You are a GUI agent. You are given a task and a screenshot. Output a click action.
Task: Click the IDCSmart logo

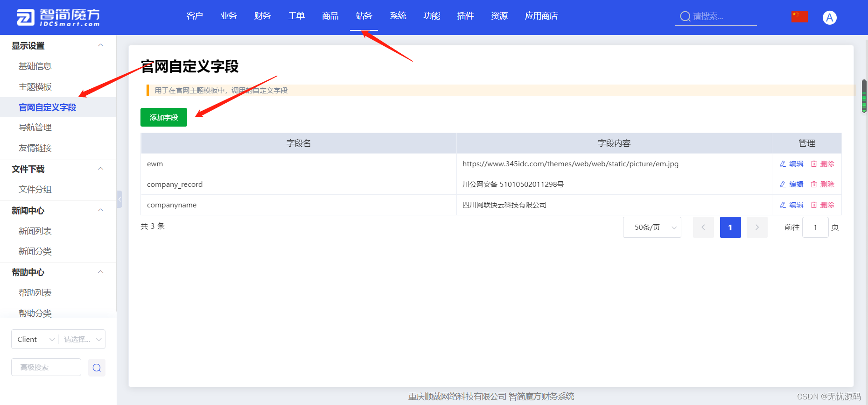click(x=58, y=17)
